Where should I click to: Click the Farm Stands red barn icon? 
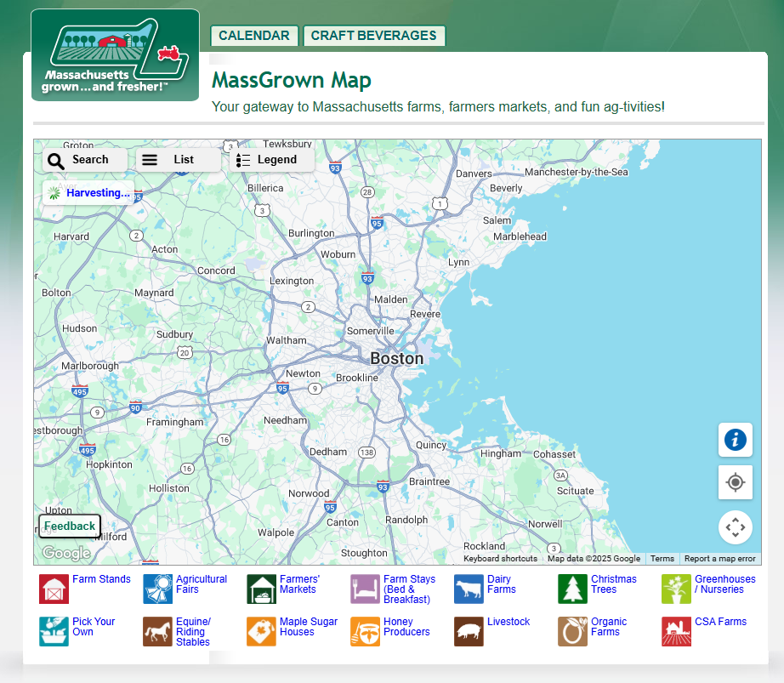pos(54,589)
